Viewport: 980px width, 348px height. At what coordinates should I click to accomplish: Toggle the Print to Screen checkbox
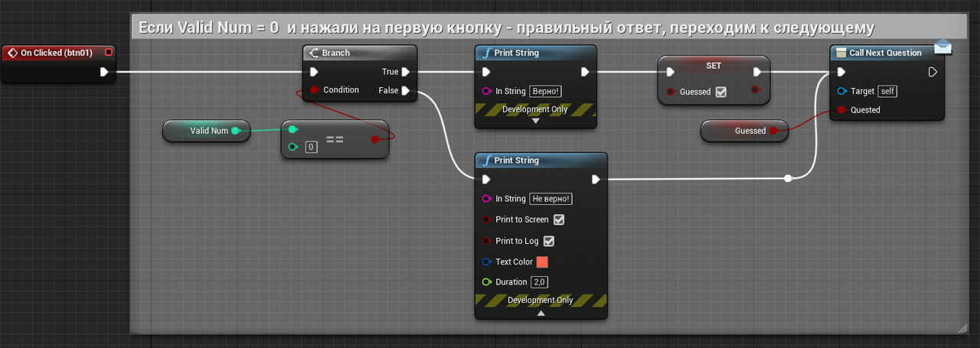point(559,220)
